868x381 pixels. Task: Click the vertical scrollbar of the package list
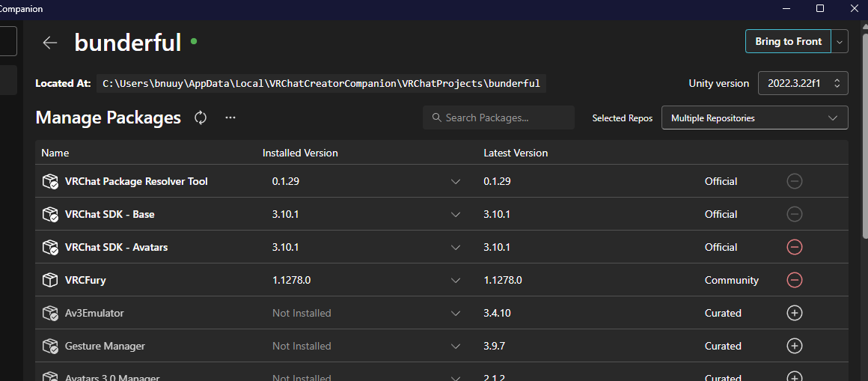865,135
